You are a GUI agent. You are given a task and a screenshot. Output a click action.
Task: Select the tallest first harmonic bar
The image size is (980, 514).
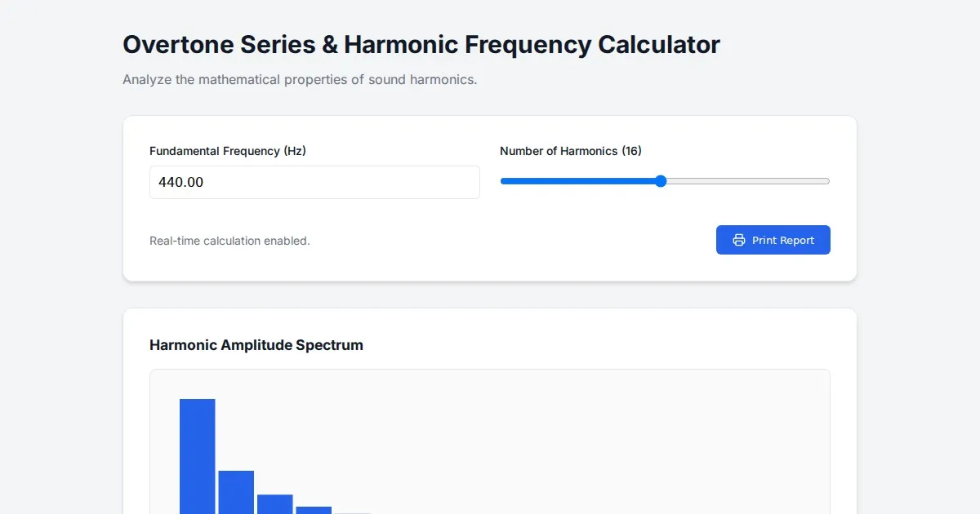pyautogui.click(x=197, y=455)
